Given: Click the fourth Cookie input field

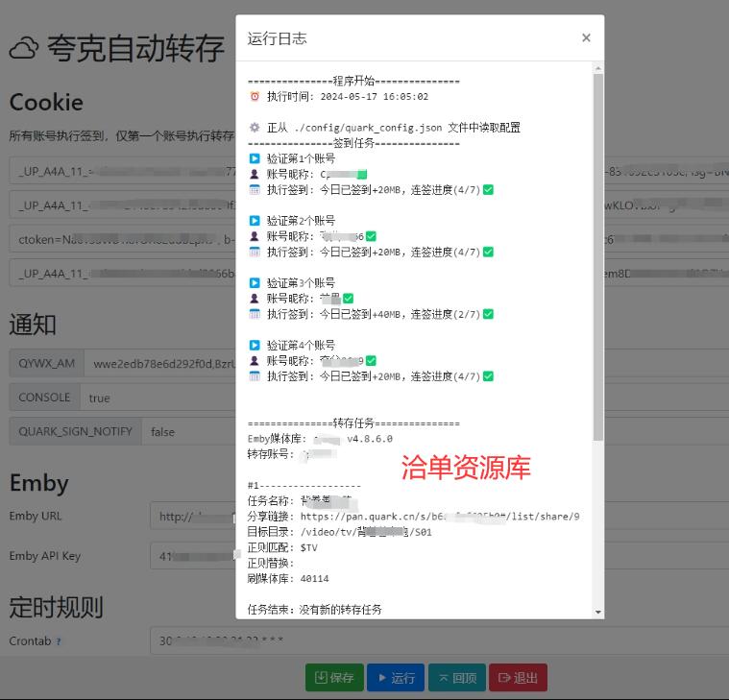Looking at the screenshot, I should pos(369,273).
